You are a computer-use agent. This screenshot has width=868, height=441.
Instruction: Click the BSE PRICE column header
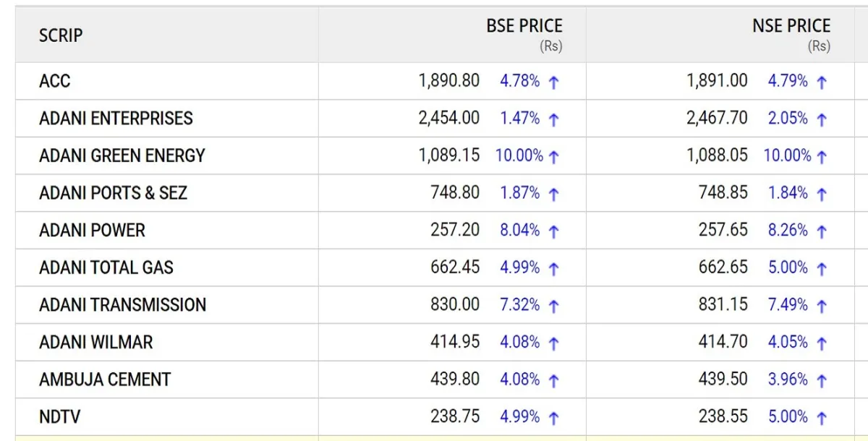click(524, 26)
